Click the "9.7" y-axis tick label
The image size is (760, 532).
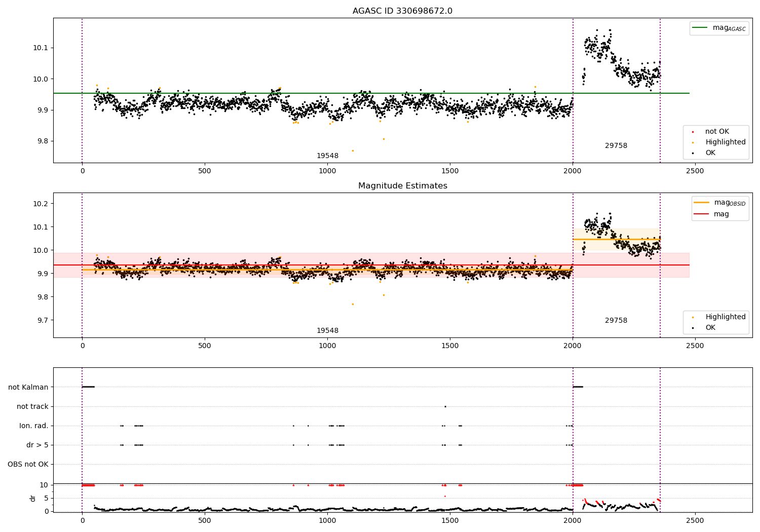point(43,320)
